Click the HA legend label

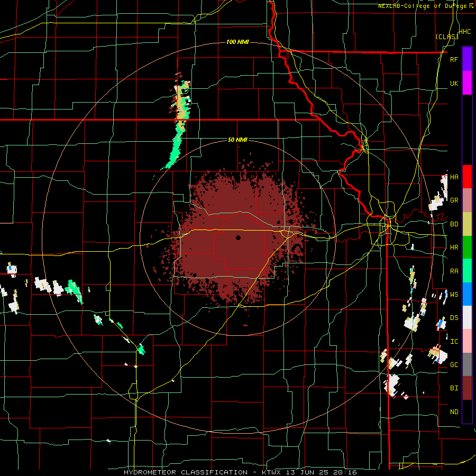pyautogui.click(x=454, y=177)
